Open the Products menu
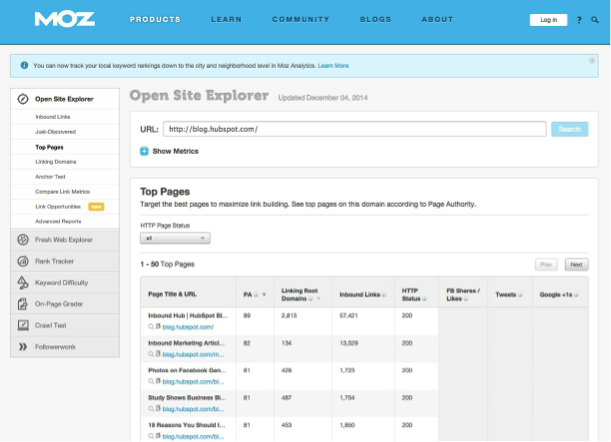This screenshot has height=442, width=611. click(155, 19)
